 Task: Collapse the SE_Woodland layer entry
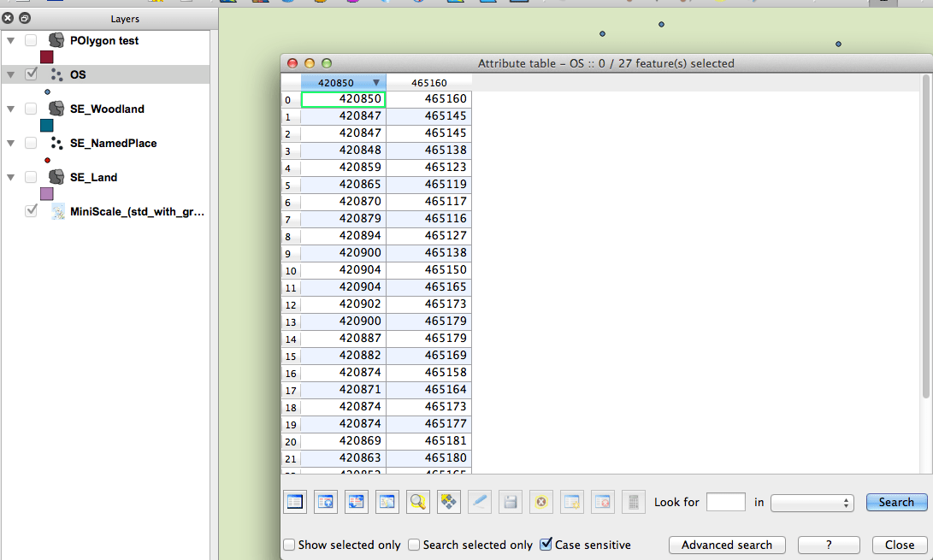tap(10, 109)
